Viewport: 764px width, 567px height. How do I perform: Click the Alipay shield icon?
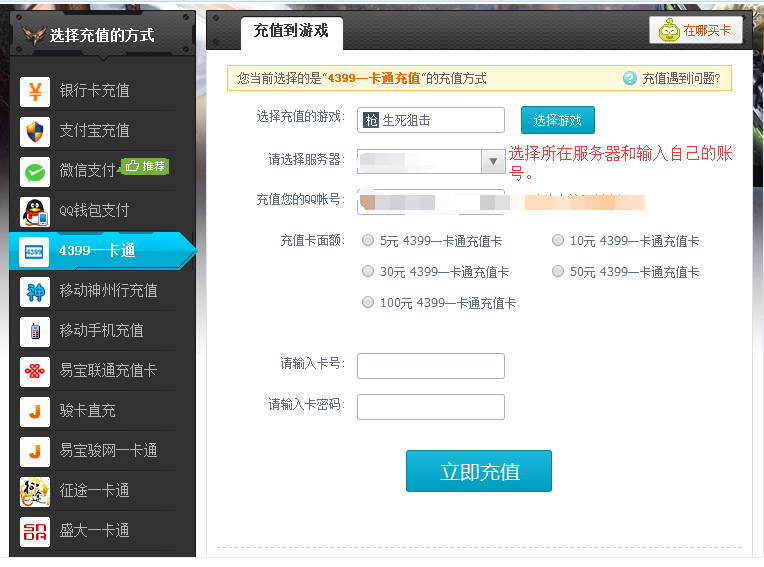tap(35, 132)
